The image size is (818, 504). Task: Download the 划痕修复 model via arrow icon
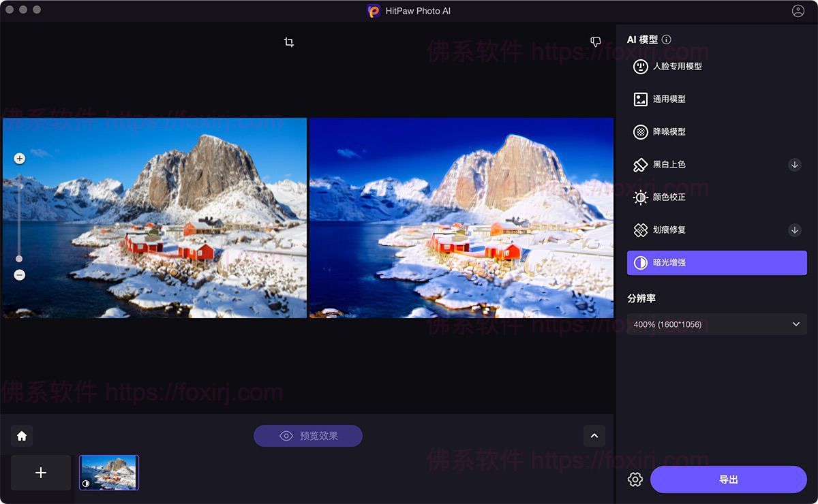794,230
